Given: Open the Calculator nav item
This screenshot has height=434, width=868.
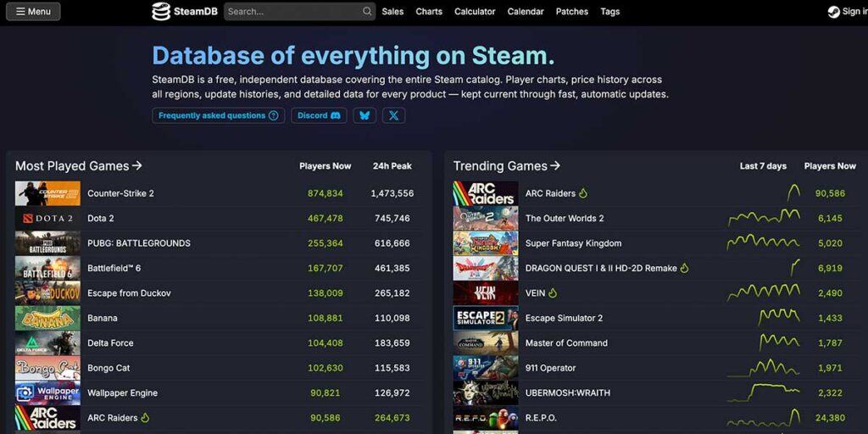Looking at the screenshot, I should 475,11.
